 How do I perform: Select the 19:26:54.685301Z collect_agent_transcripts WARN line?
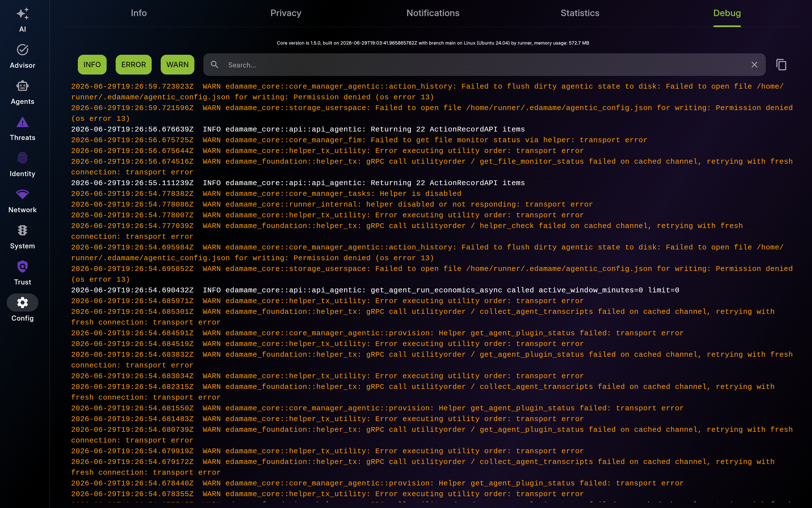click(423, 317)
